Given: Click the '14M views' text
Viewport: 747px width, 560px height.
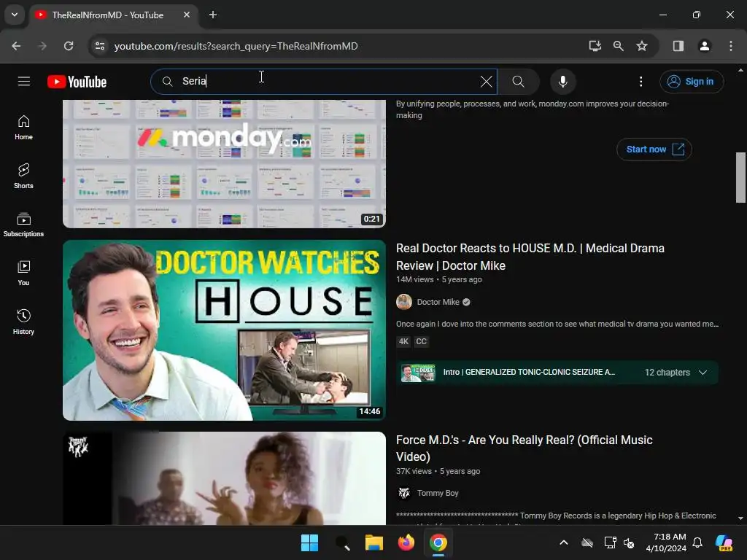Looking at the screenshot, I should (415, 279).
